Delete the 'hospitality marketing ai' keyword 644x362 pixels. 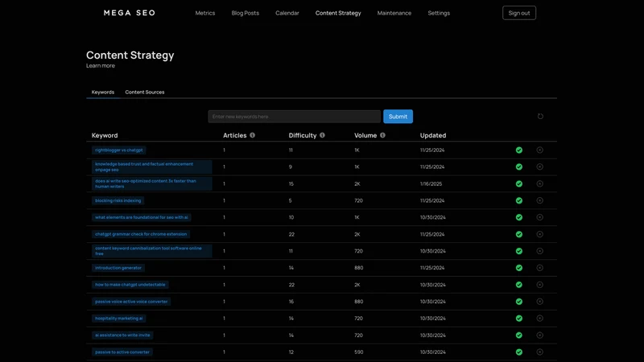(539, 318)
